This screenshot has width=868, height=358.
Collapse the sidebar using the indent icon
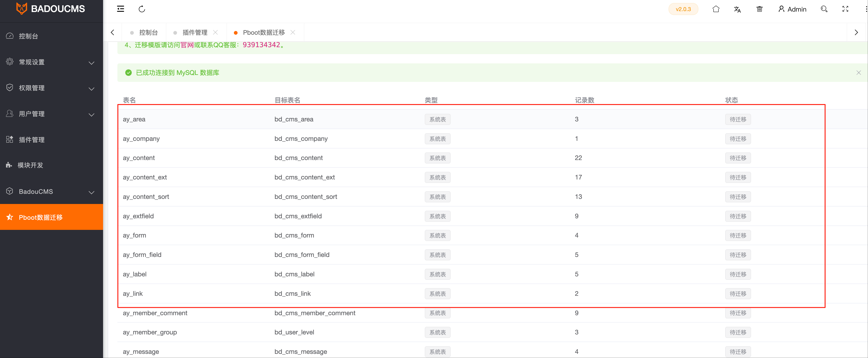tap(120, 9)
